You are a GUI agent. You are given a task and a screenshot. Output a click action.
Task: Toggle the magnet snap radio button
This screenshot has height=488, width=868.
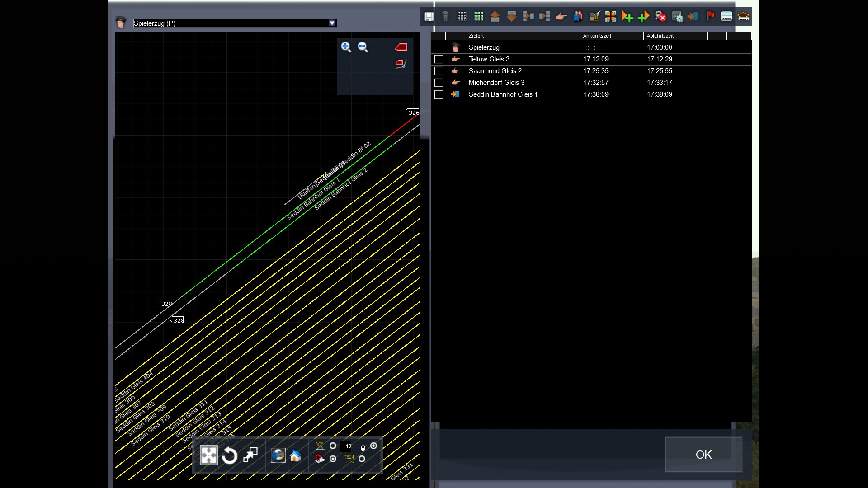333,459
